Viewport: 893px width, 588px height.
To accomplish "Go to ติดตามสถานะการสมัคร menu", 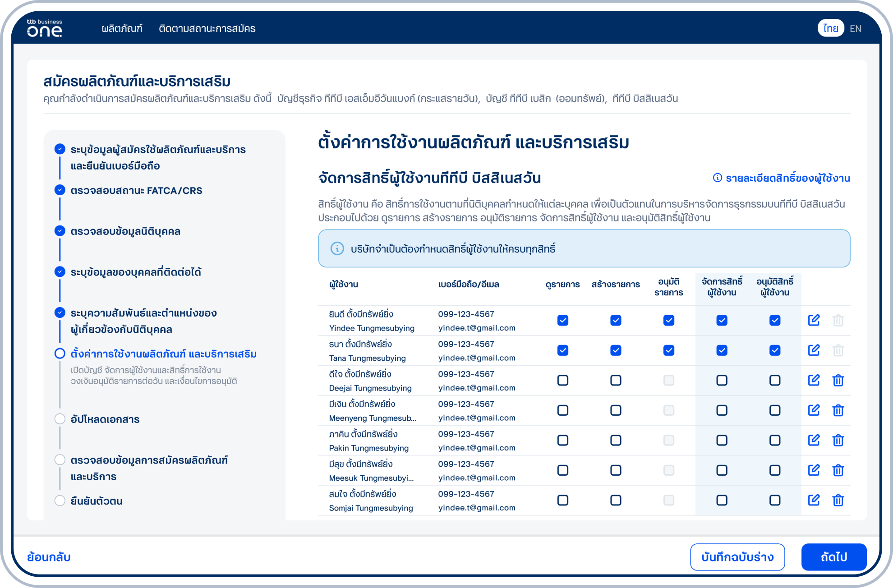I will coord(207,28).
